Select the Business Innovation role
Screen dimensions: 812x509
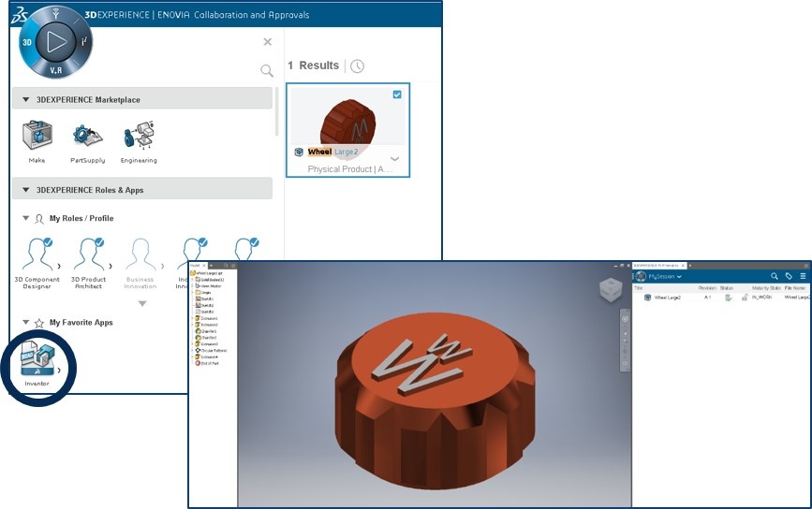(140, 263)
